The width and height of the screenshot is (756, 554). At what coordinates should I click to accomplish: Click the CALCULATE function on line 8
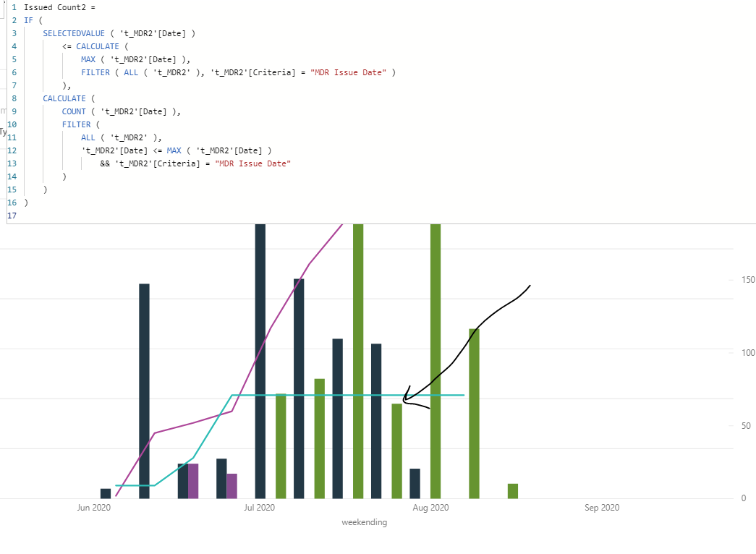point(64,98)
